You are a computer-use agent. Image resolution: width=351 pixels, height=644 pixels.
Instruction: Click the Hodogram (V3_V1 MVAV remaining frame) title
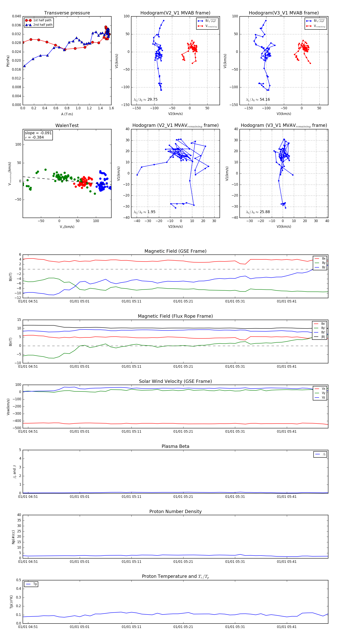click(x=284, y=125)
